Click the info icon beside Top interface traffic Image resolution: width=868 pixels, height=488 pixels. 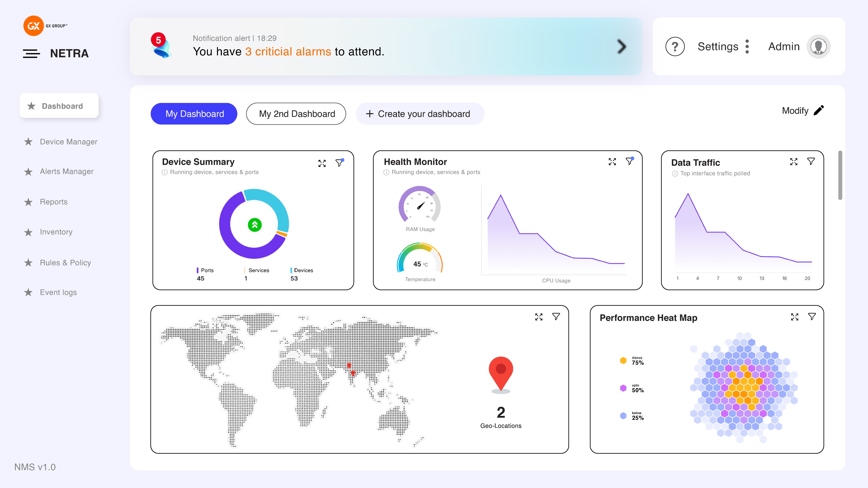click(x=675, y=173)
